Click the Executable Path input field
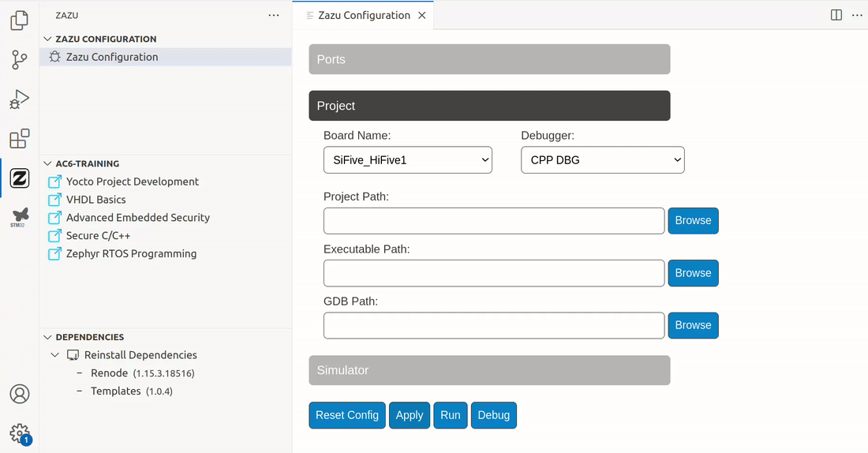 pyautogui.click(x=494, y=273)
